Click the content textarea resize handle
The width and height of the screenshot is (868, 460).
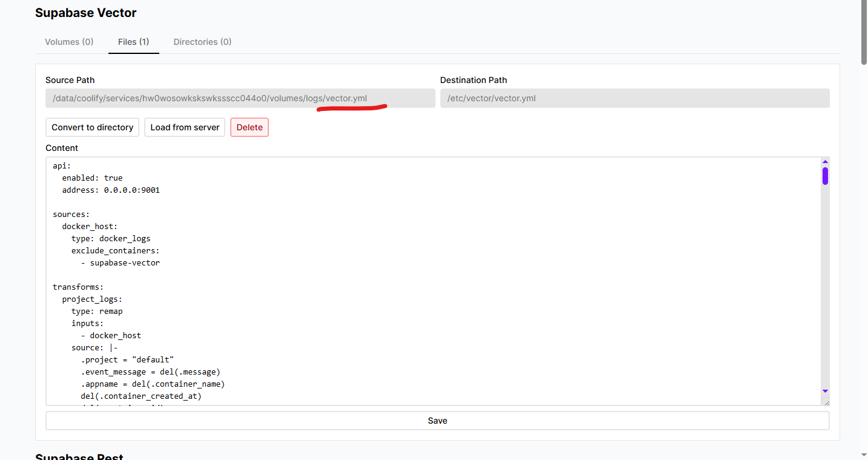pyautogui.click(x=825, y=401)
